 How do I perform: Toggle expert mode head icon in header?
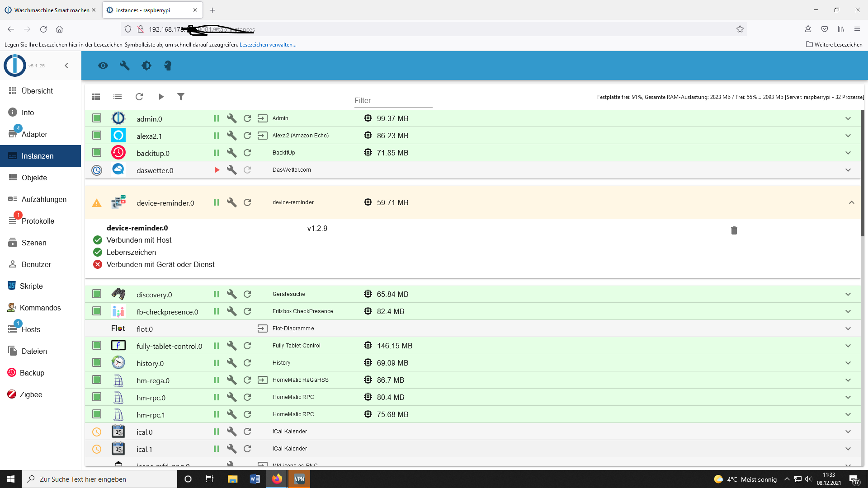pyautogui.click(x=168, y=66)
